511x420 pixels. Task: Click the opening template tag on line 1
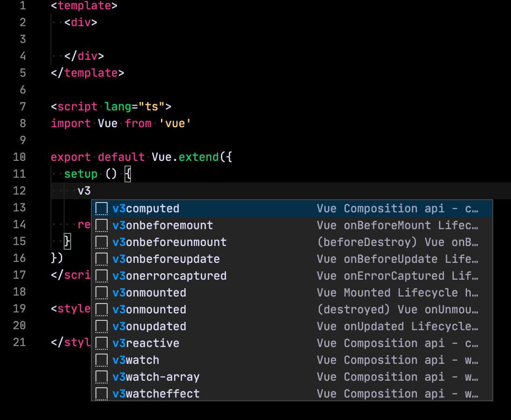tap(84, 6)
